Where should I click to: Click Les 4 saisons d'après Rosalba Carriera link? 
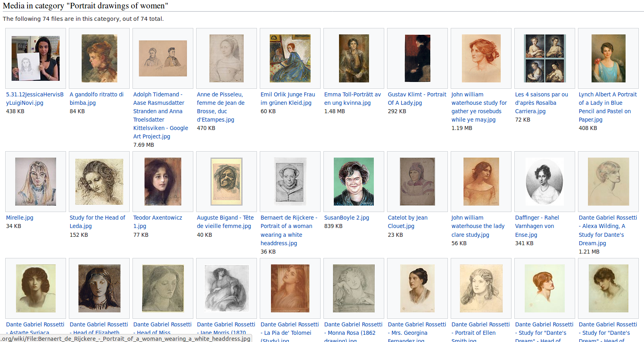click(x=542, y=103)
